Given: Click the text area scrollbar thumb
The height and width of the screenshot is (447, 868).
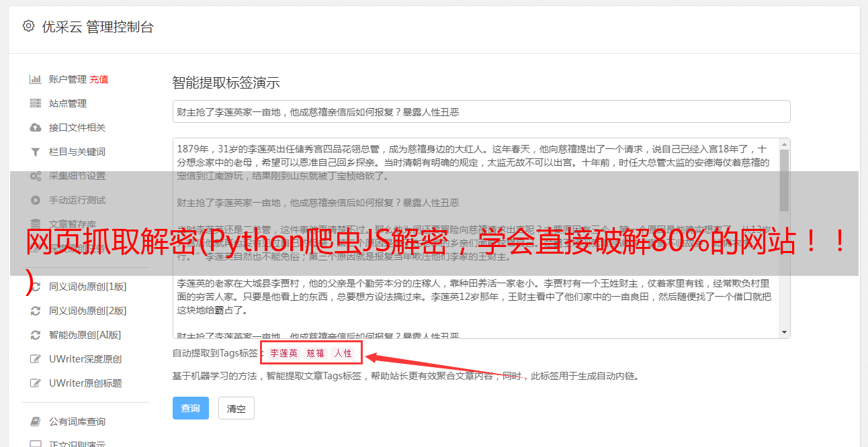Looking at the screenshot, I should [784, 181].
